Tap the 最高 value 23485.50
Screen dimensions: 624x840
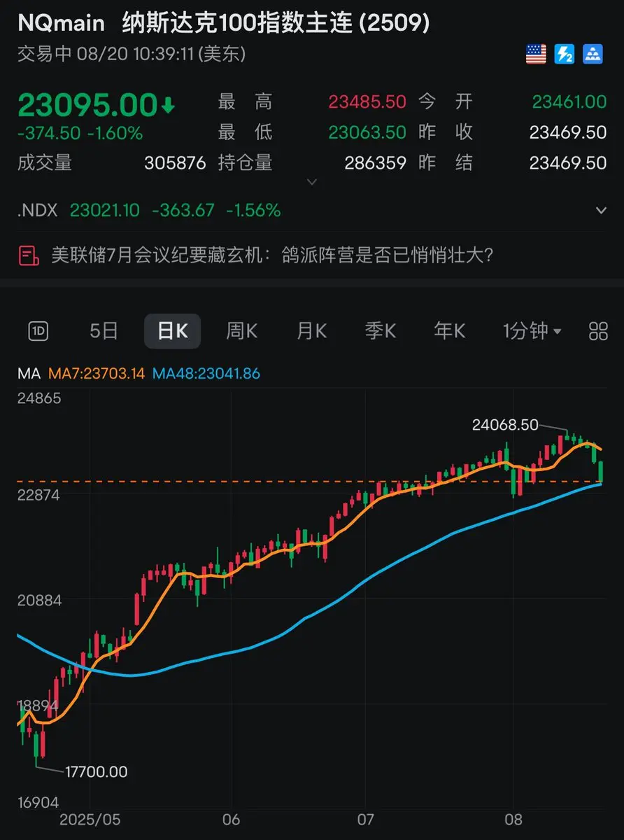click(x=367, y=102)
